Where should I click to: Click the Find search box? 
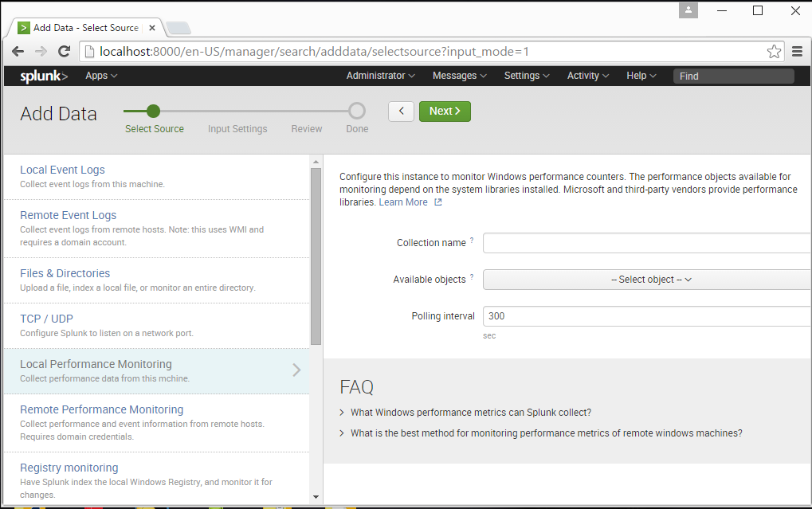pyautogui.click(x=733, y=76)
